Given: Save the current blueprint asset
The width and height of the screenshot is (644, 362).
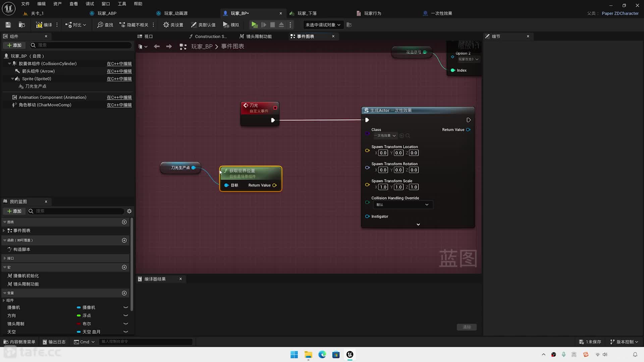Looking at the screenshot, I should click(x=8, y=25).
